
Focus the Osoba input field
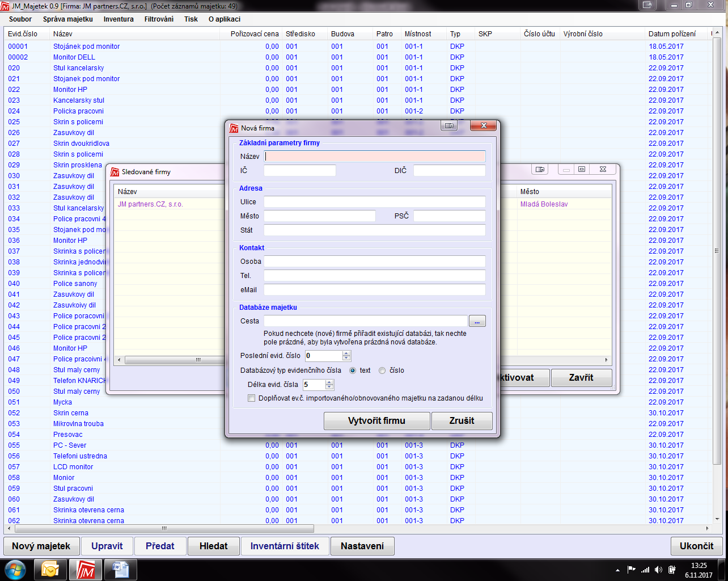click(375, 262)
